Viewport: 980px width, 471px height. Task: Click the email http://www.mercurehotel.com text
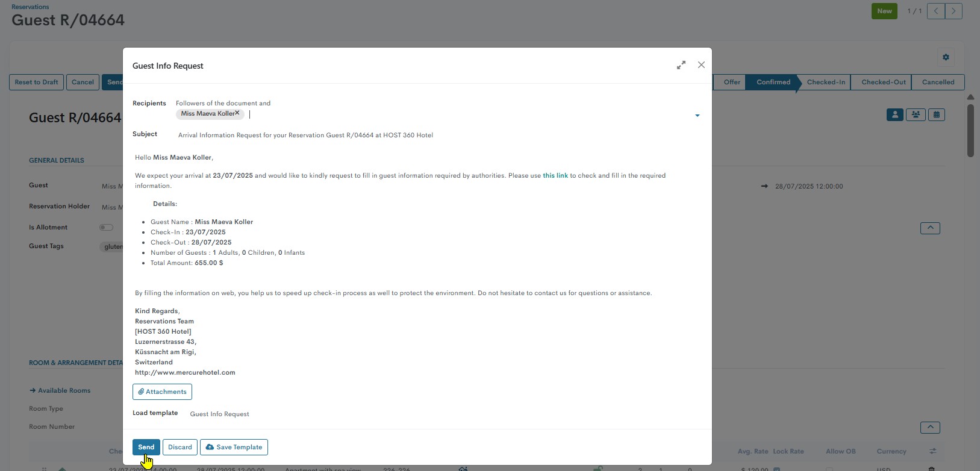pos(185,372)
